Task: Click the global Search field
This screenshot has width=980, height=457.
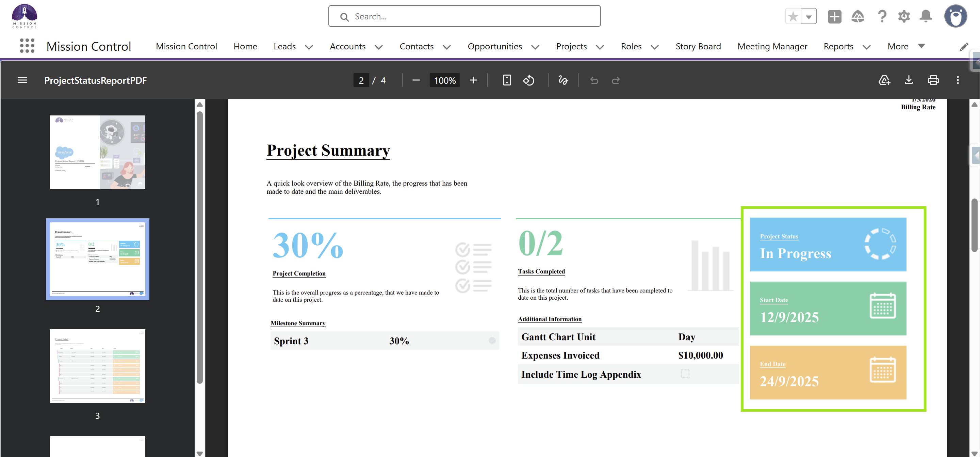Action: [464, 16]
